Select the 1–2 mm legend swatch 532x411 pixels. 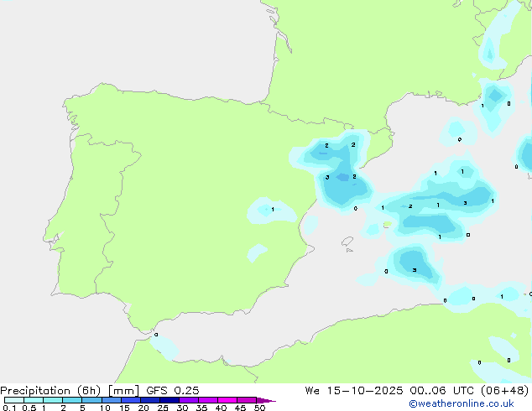(x=53, y=400)
